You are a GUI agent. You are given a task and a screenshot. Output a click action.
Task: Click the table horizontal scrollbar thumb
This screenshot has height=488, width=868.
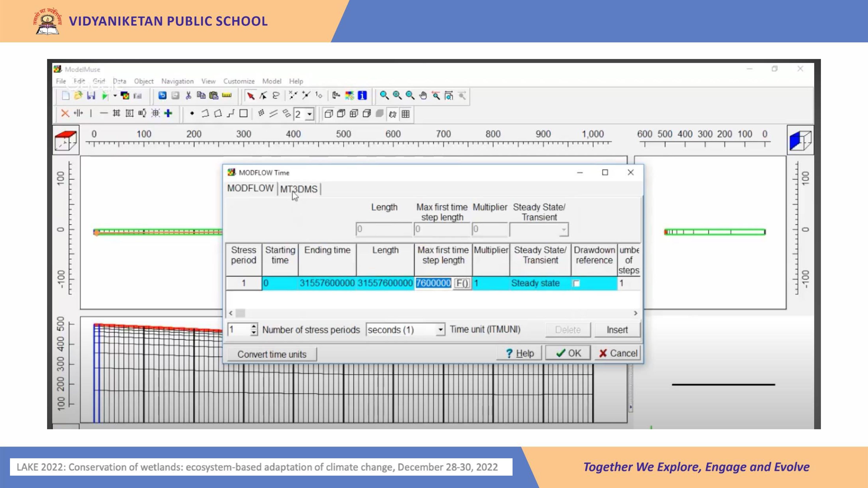pos(240,313)
